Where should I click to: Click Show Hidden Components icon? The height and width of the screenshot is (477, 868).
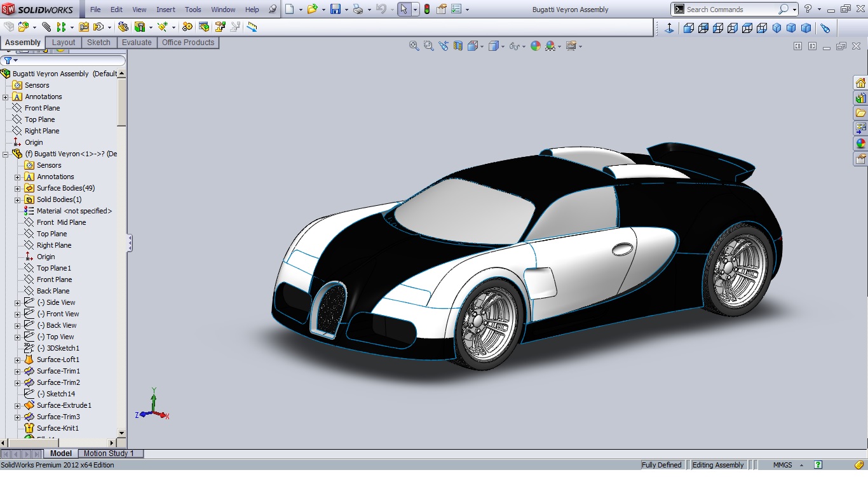(123, 27)
